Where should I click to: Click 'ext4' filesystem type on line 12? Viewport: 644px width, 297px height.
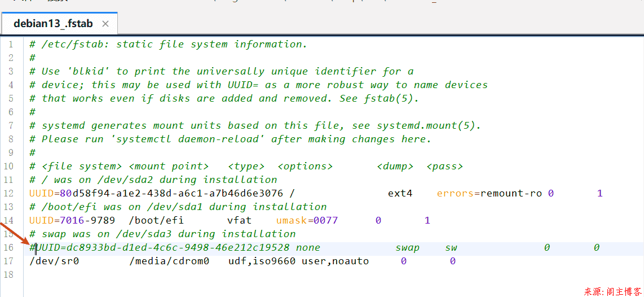pyautogui.click(x=400, y=193)
